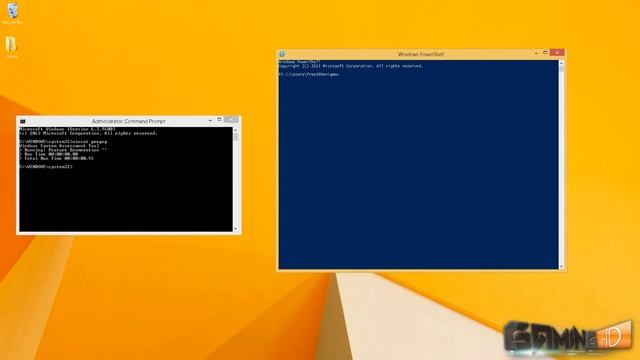The image size is (640, 360).
Task: Open PowerShell window system menu icon
Action: [x=282, y=54]
